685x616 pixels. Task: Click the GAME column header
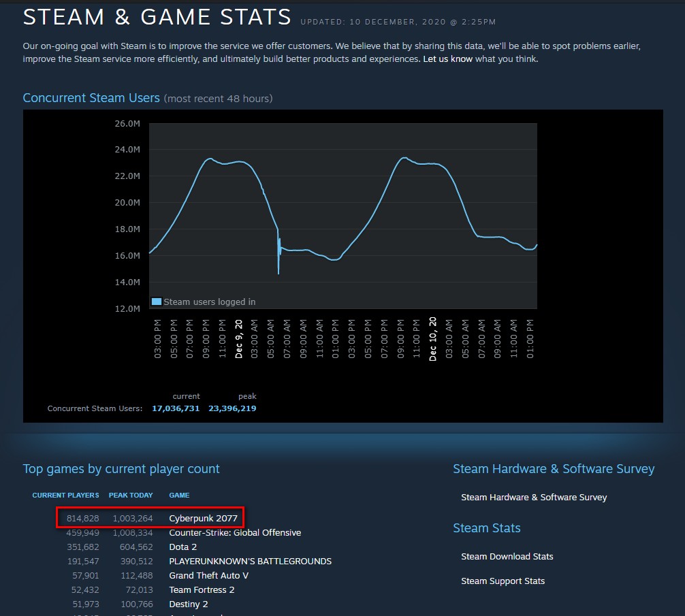(x=179, y=495)
